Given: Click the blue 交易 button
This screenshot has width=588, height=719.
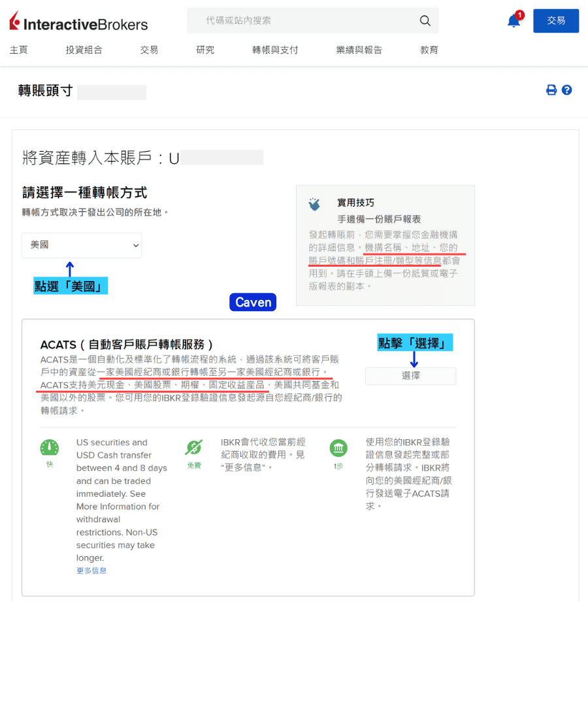Looking at the screenshot, I should (x=556, y=20).
